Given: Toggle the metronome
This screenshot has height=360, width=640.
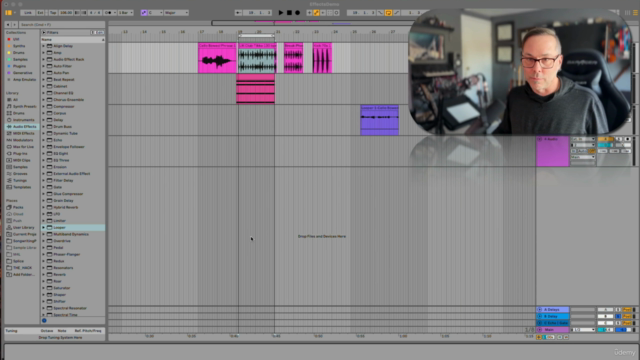Looking at the screenshot, I should click(109, 13).
